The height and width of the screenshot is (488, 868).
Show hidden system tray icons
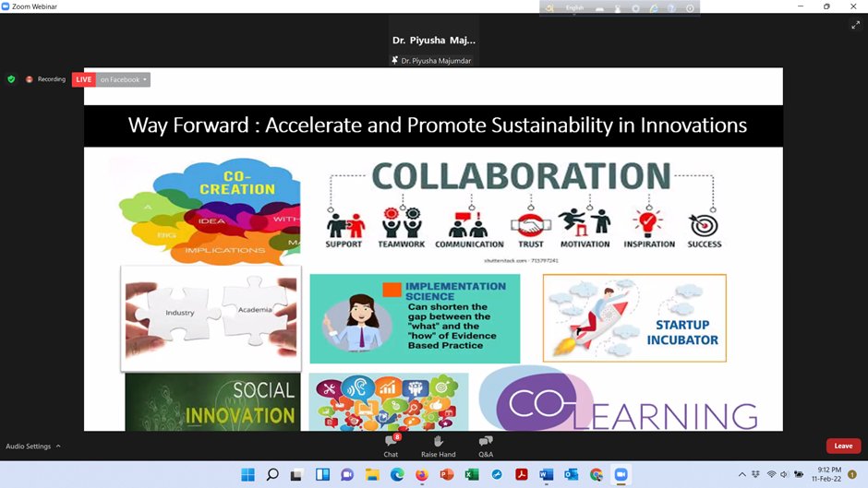[741, 474]
